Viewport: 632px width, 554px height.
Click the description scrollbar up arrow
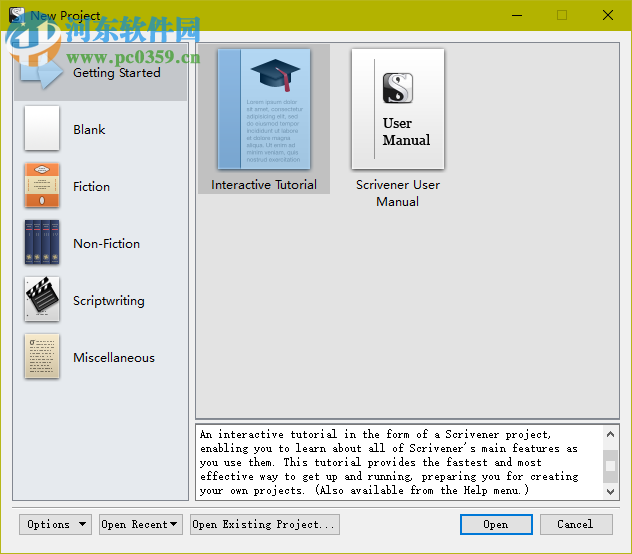(x=610, y=434)
